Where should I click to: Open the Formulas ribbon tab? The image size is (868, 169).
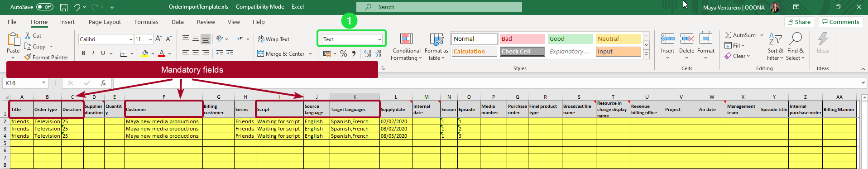coord(146,22)
